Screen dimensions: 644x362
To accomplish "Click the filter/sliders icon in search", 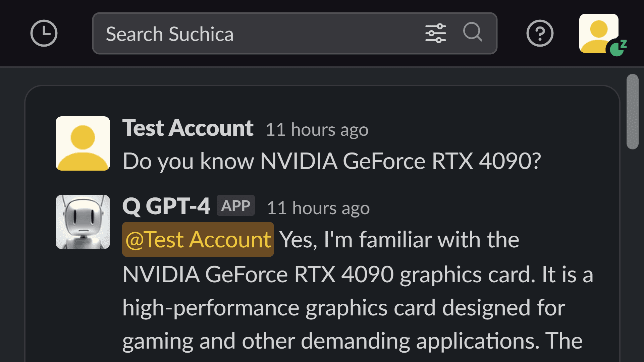I will (435, 33).
